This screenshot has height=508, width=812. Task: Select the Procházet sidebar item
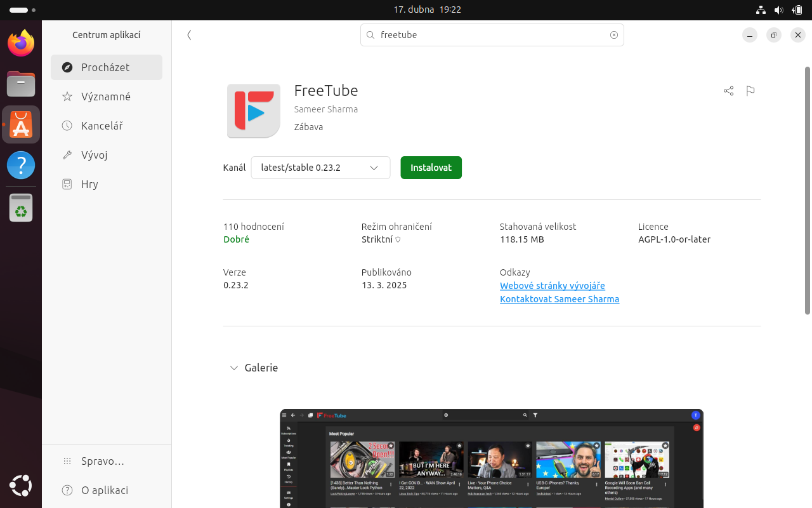pos(107,67)
